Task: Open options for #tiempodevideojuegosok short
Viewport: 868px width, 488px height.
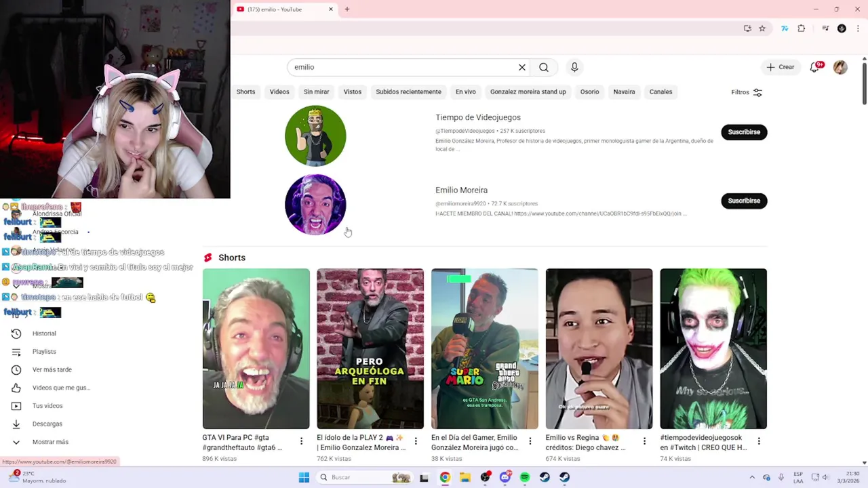Action: pyautogui.click(x=759, y=441)
